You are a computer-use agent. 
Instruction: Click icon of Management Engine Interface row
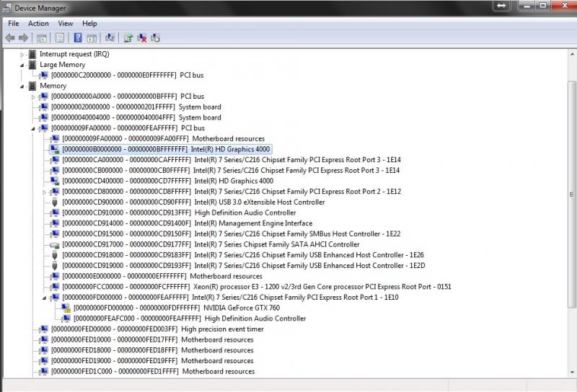point(55,223)
